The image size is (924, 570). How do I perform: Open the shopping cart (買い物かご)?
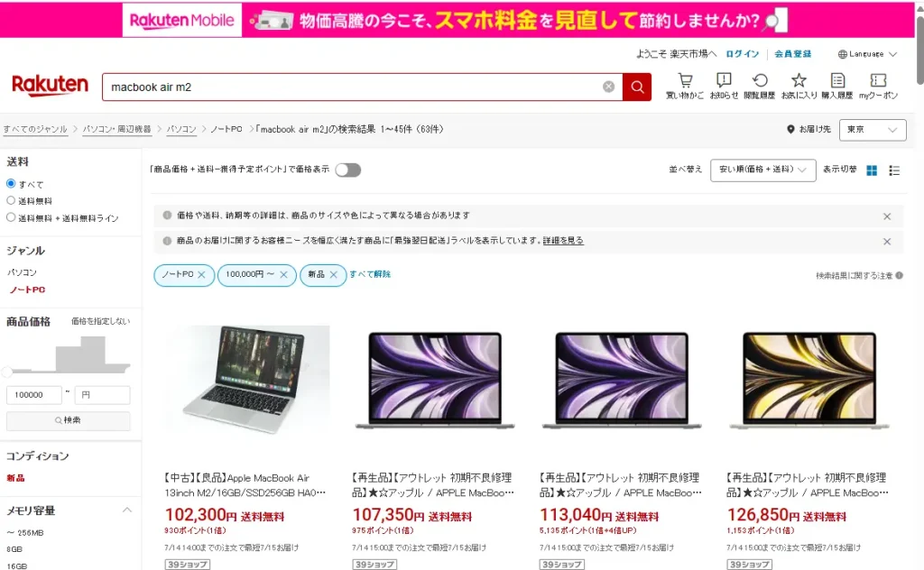pos(685,86)
